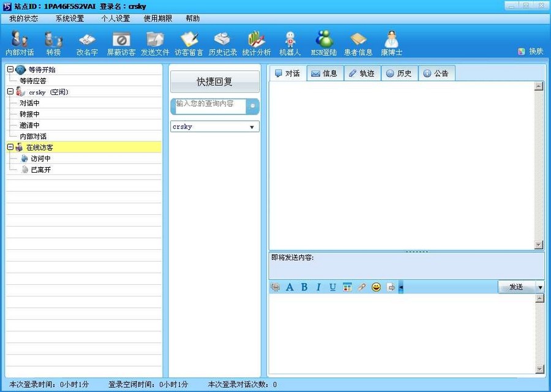Click scroll-up arrow of conversation area
551x392 pixels.
point(539,86)
